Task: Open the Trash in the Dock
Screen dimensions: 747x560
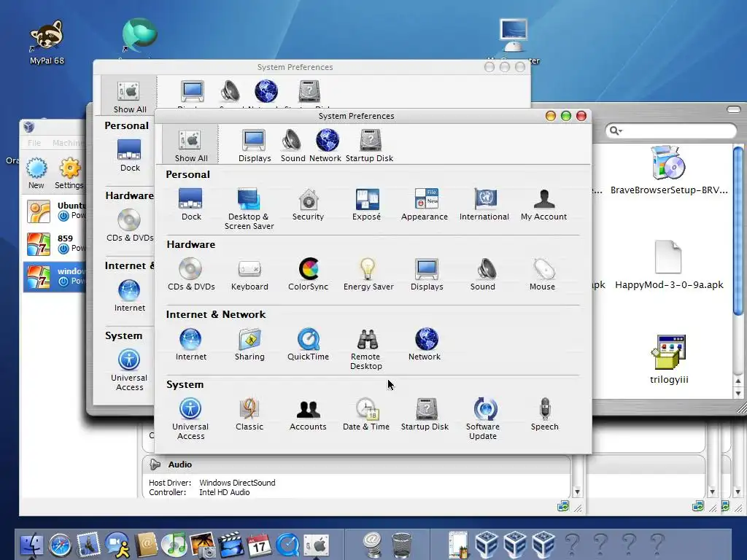Action: click(401, 545)
